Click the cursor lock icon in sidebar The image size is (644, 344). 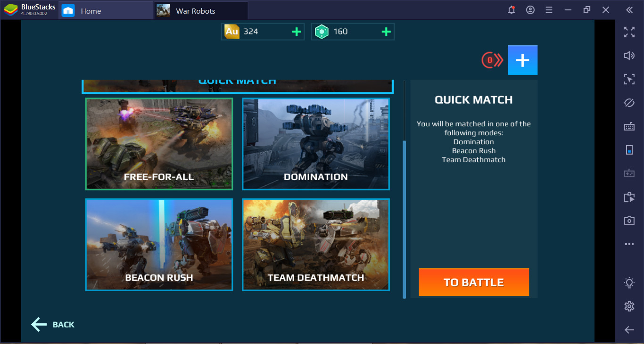pos(629,79)
